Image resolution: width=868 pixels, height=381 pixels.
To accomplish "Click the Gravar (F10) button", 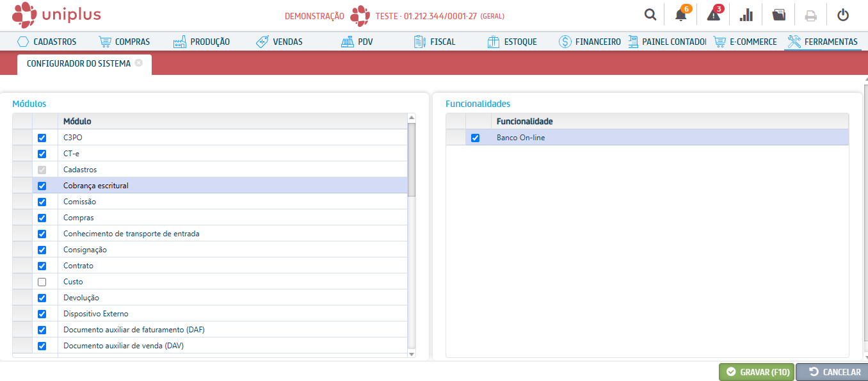I will (x=756, y=372).
